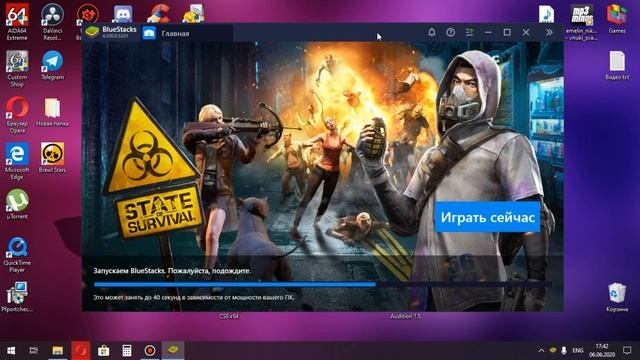Image resolution: width=640 pixels, height=360 pixels.
Task: Switch the ENG input language indicator
Action: (x=578, y=350)
